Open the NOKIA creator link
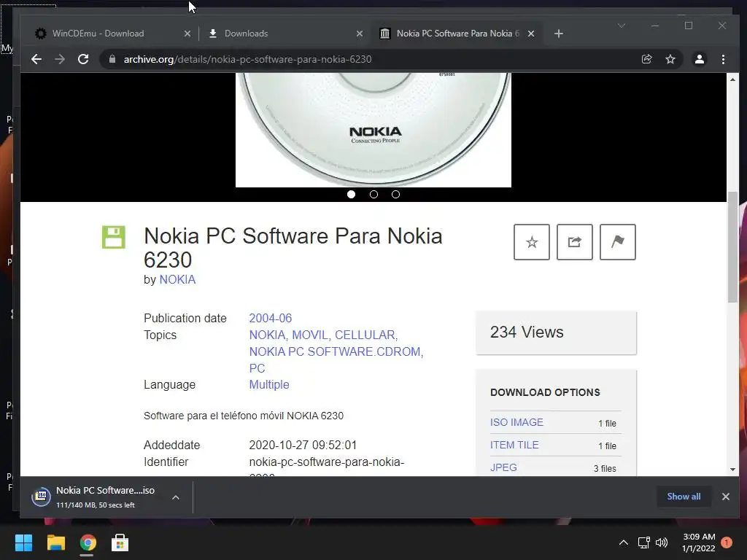The height and width of the screenshot is (560, 747). (177, 279)
